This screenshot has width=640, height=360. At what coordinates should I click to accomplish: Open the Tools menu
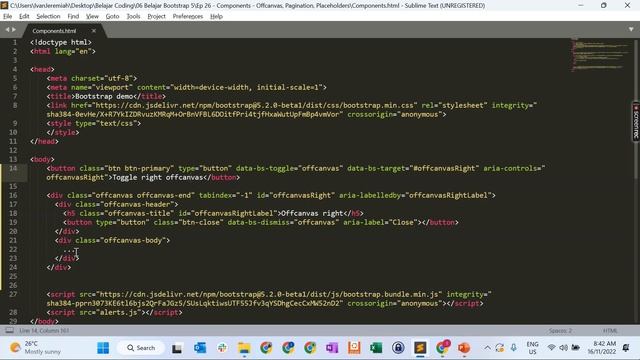[x=133, y=16]
